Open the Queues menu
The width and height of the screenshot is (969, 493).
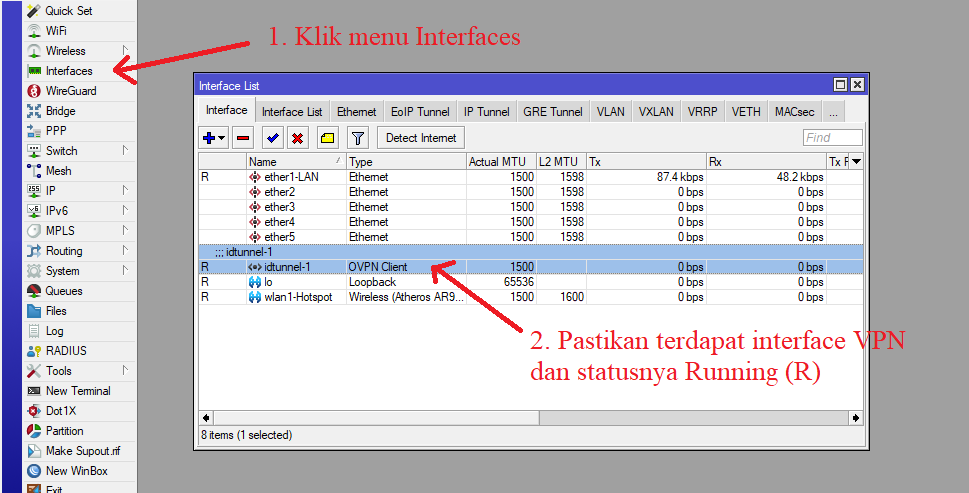[64, 291]
